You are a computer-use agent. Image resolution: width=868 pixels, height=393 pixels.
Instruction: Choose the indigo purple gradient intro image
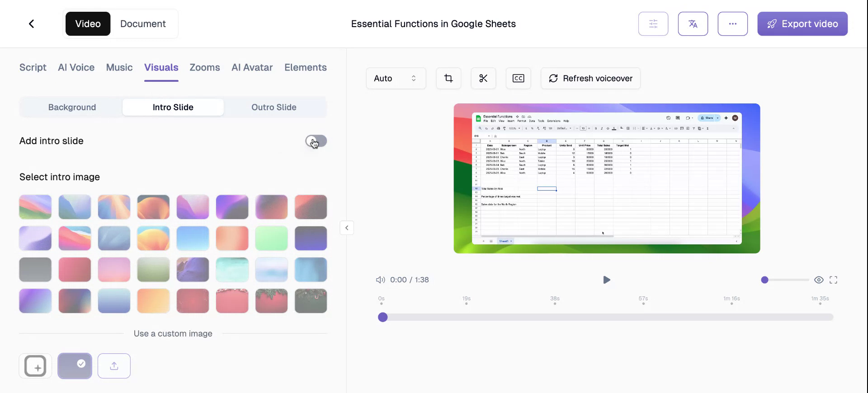pos(311,238)
